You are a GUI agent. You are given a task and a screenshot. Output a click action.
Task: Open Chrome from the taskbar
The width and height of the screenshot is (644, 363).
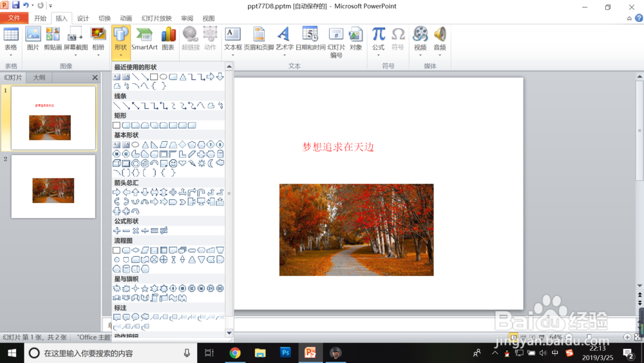[235, 353]
